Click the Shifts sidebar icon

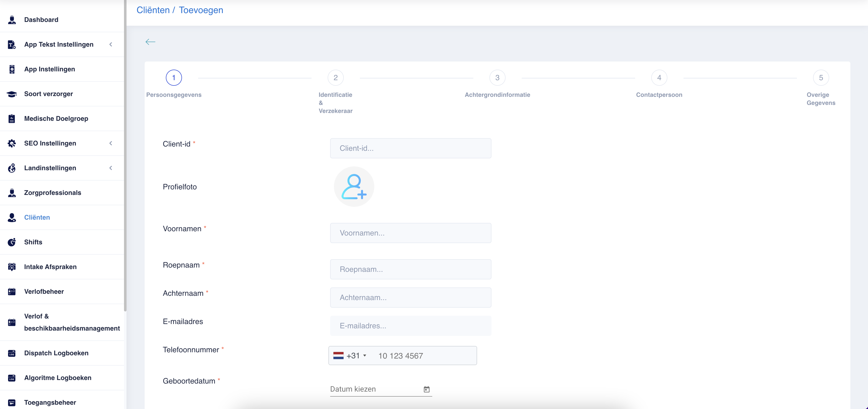point(12,242)
